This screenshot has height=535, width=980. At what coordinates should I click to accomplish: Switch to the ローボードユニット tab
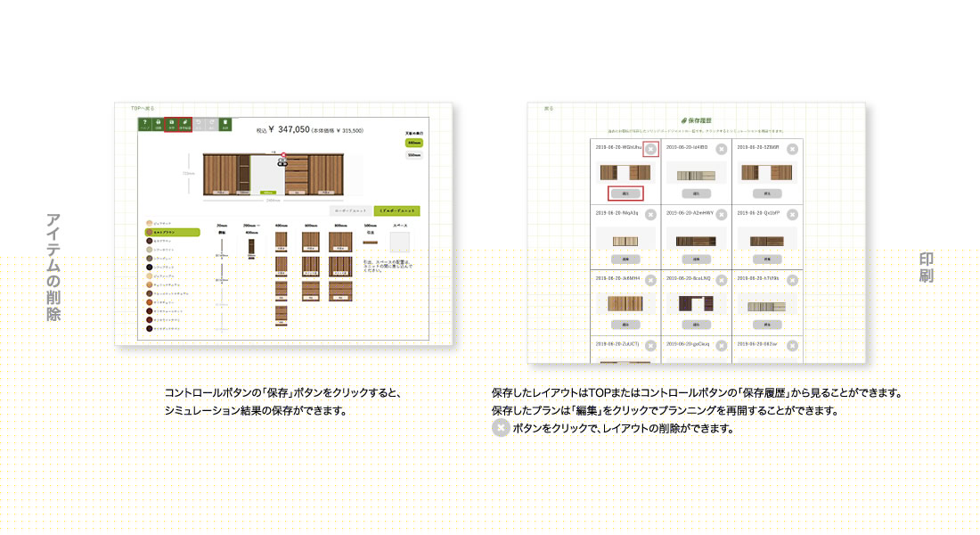coord(349,210)
